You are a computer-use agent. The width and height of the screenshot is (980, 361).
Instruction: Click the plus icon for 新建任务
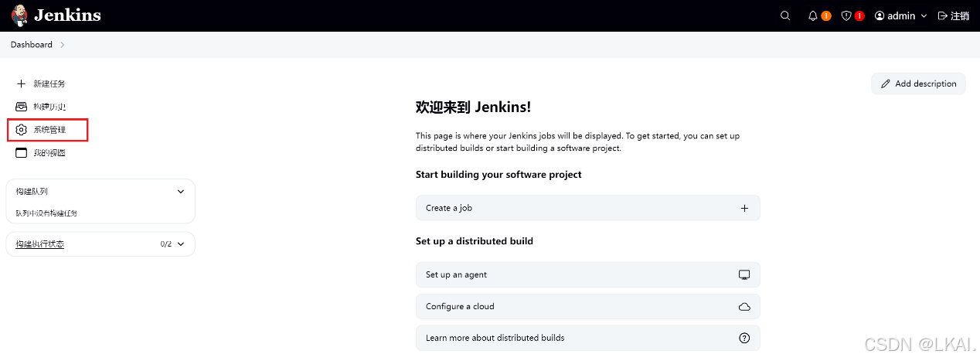pyautogui.click(x=22, y=83)
